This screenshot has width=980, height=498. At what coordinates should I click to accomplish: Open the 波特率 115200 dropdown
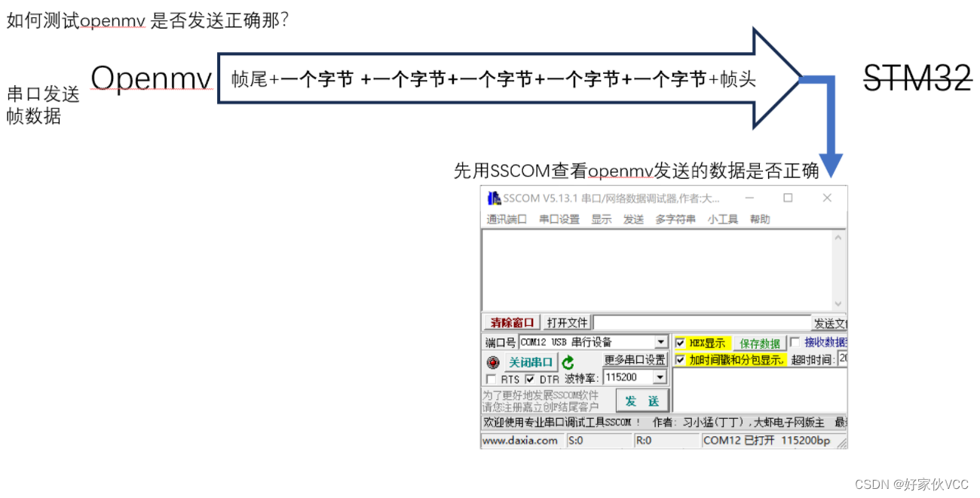[659, 378]
